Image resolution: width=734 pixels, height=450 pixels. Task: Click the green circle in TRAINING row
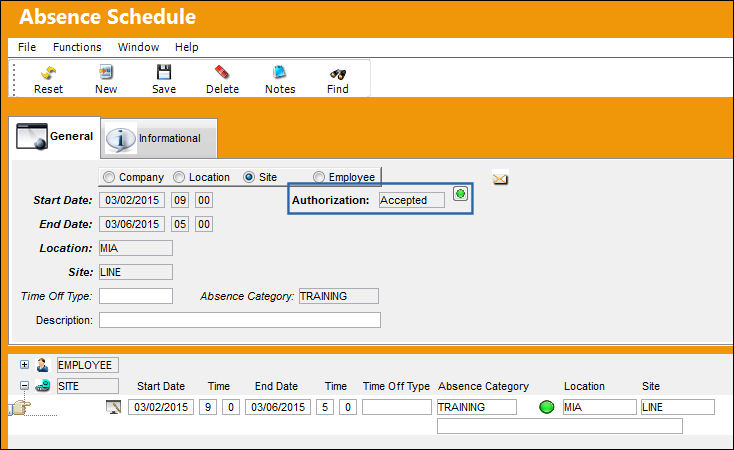coord(546,407)
